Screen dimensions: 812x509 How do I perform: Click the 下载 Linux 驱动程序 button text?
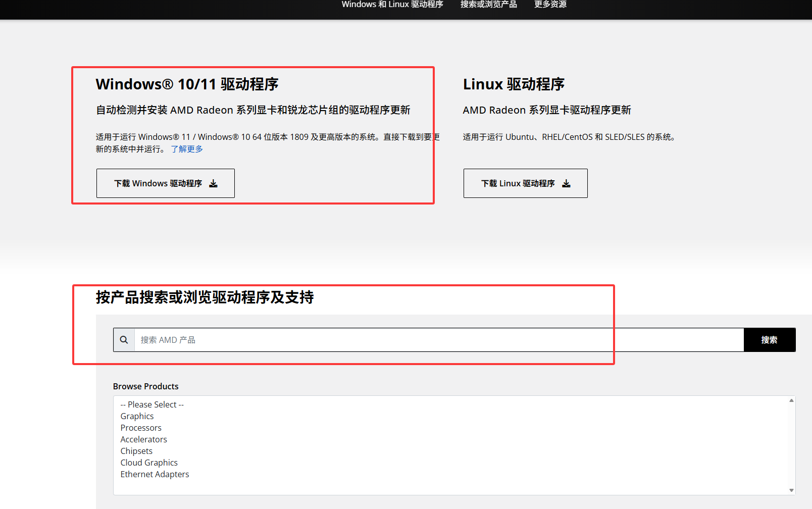click(518, 183)
